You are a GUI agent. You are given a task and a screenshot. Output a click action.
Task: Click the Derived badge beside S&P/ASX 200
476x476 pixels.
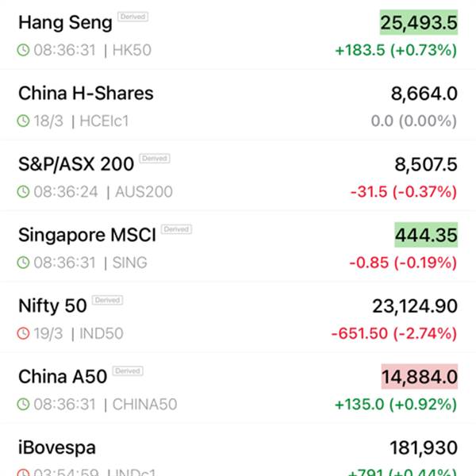(155, 159)
